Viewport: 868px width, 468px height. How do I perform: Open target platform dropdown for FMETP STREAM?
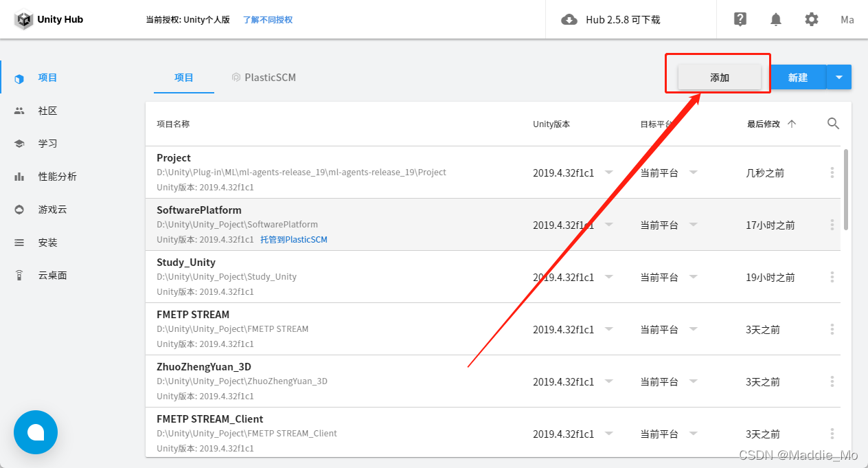pos(694,329)
